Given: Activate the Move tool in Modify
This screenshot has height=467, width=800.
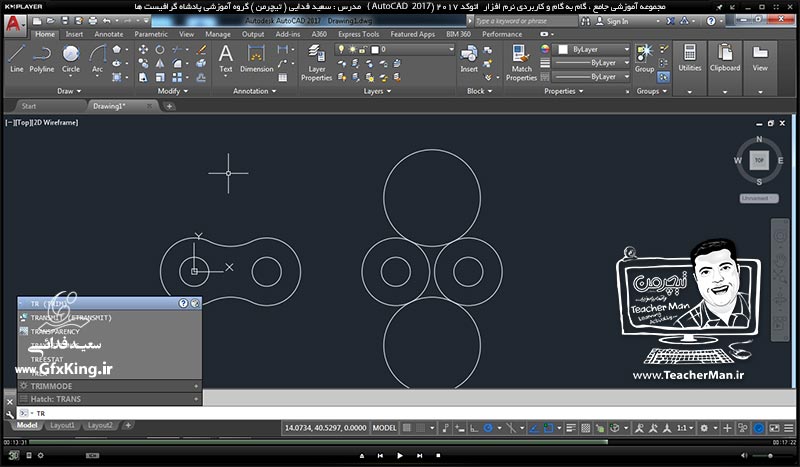Looking at the screenshot, I should (x=143, y=50).
